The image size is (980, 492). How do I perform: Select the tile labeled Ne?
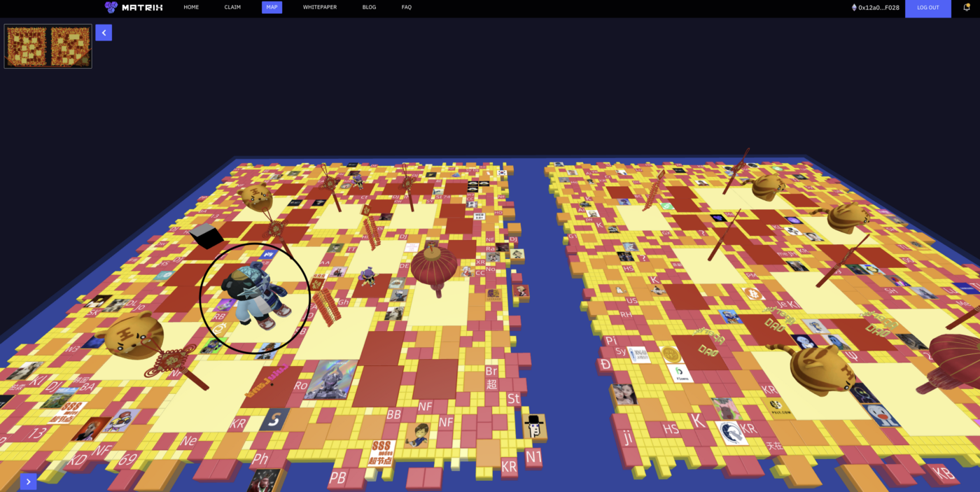189,441
